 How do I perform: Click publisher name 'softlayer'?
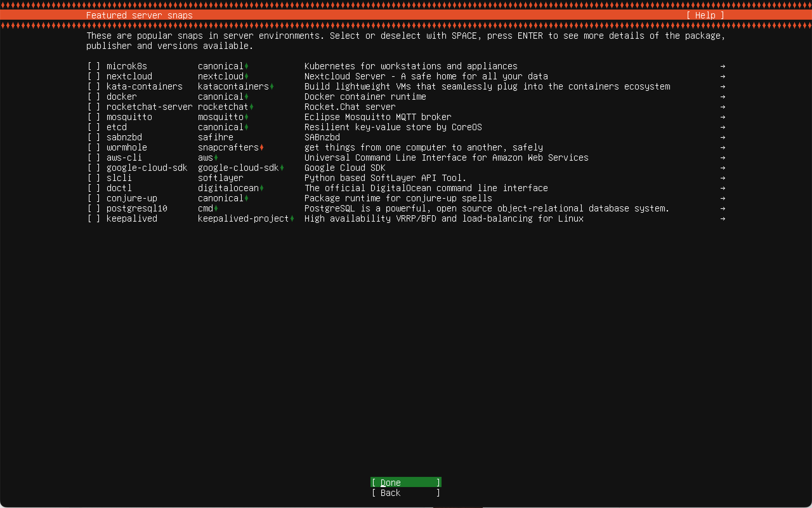(x=220, y=178)
